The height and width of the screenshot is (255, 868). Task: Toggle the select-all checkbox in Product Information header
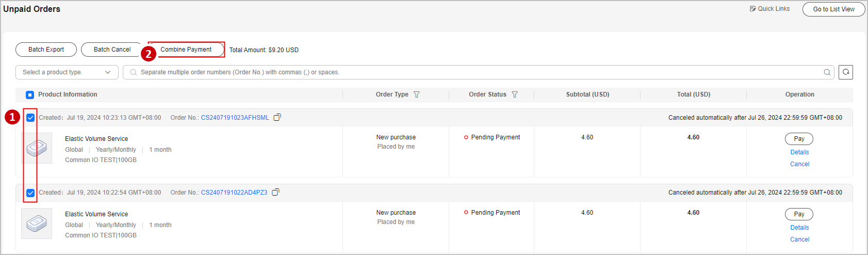(x=30, y=94)
